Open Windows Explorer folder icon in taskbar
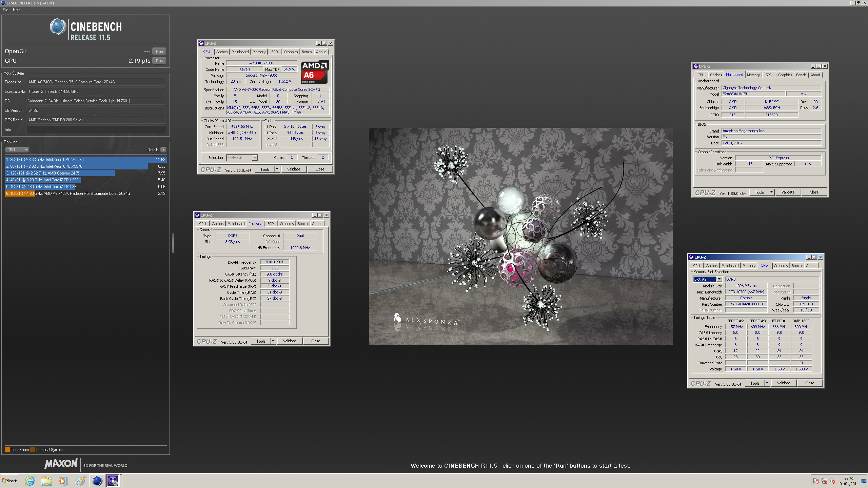 coord(46,481)
